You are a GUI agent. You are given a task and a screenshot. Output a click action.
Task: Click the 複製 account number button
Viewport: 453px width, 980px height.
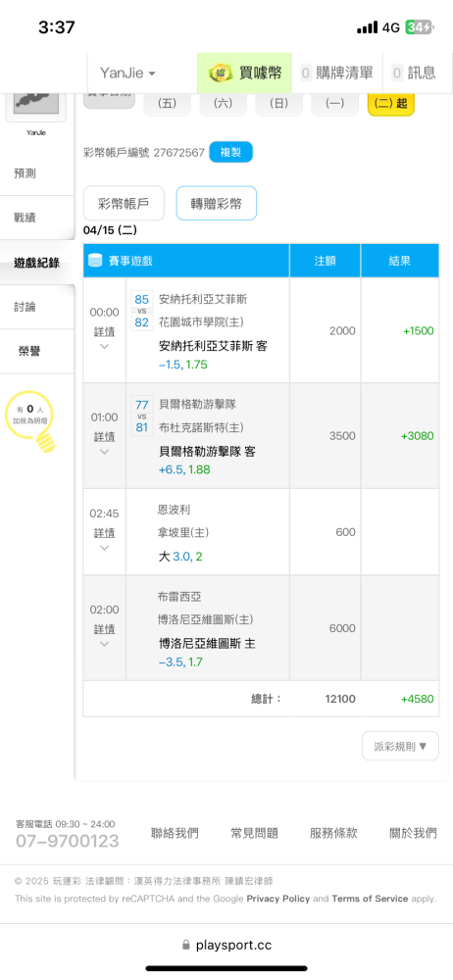point(230,152)
